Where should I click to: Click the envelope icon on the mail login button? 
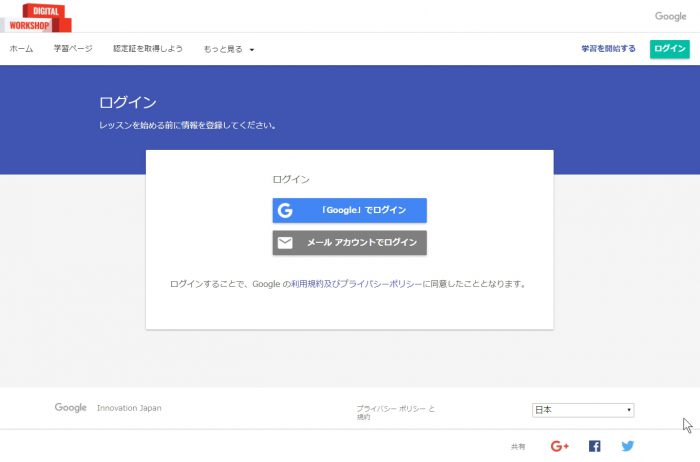[x=285, y=243]
